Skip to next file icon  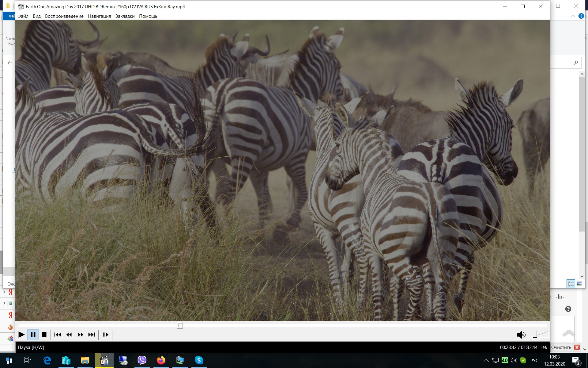tap(92, 335)
